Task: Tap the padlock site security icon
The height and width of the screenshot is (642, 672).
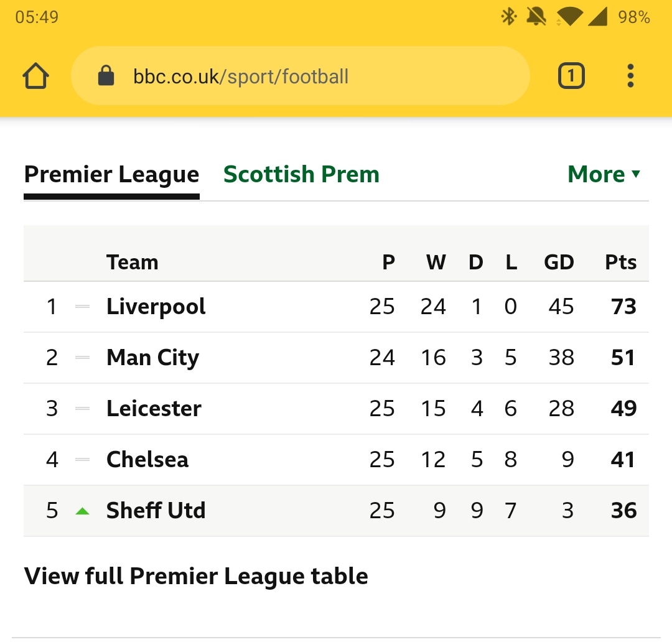Action: pos(106,77)
